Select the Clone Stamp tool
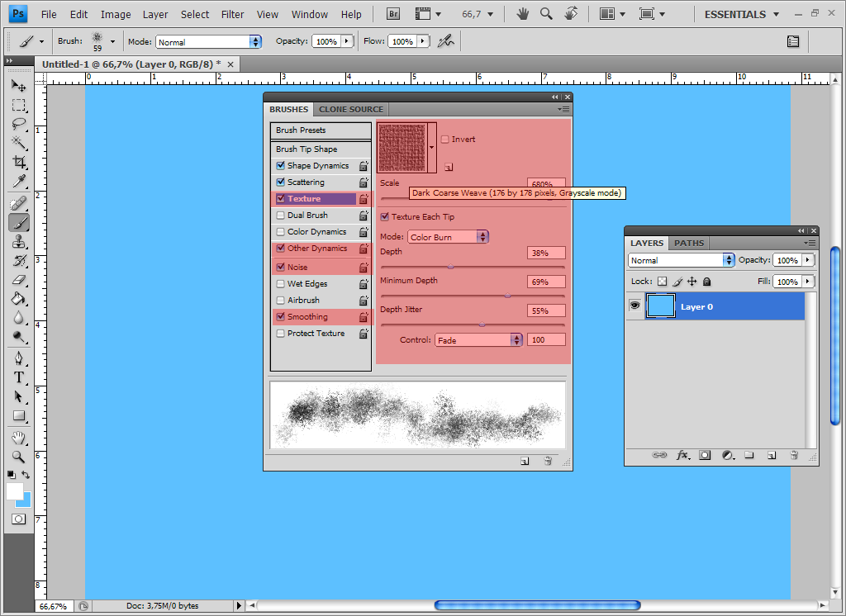This screenshot has height=616, width=846. (x=18, y=242)
